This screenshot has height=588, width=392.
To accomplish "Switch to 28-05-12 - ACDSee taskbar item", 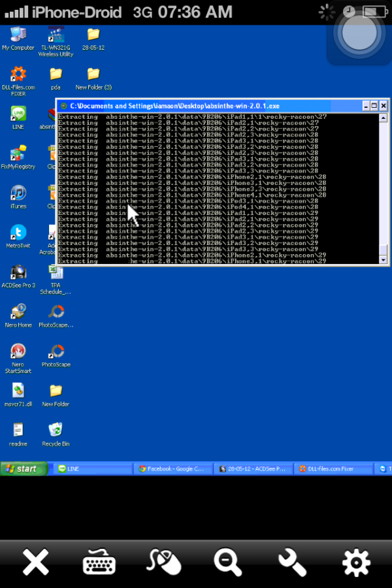I will click(253, 468).
